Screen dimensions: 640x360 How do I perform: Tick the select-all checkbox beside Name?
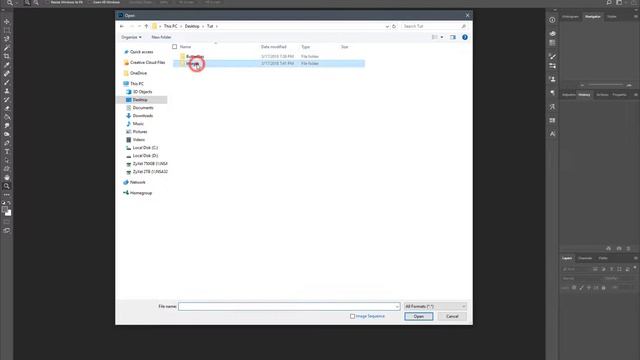pos(175,47)
